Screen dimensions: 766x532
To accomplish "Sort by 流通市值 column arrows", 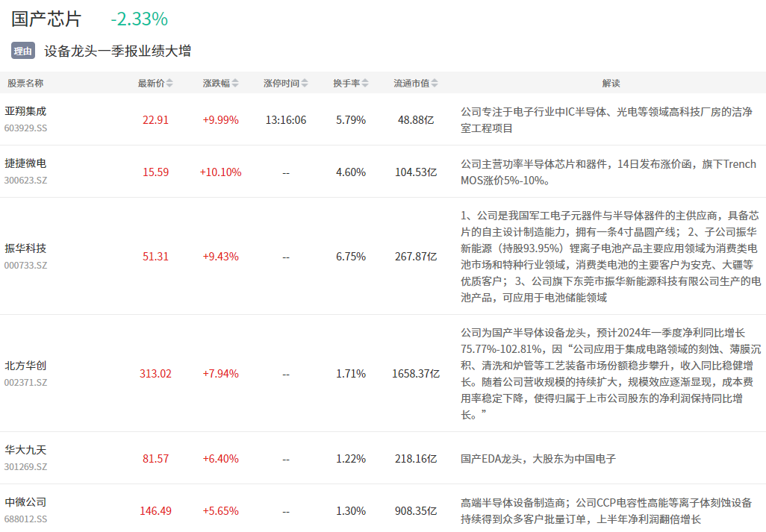I will [x=435, y=84].
